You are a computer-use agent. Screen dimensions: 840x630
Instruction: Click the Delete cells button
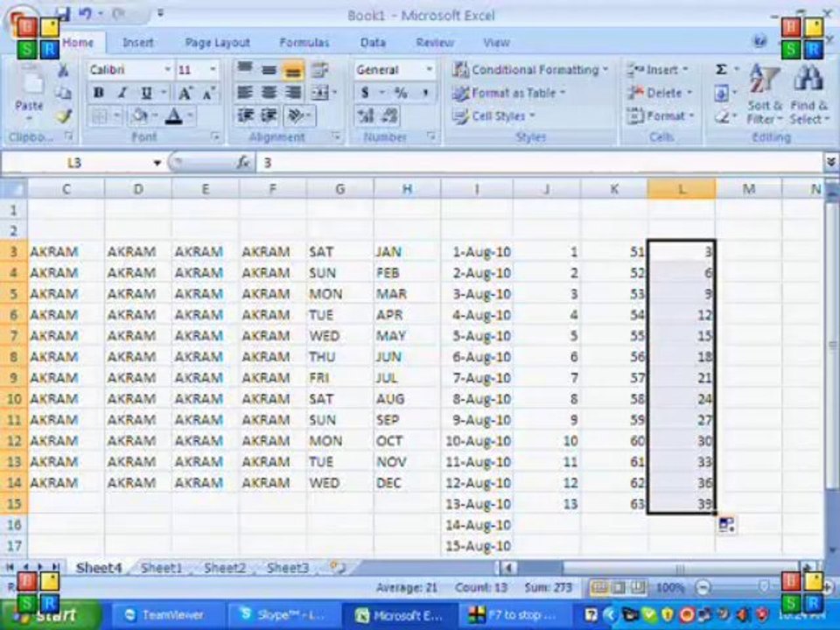(x=660, y=93)
